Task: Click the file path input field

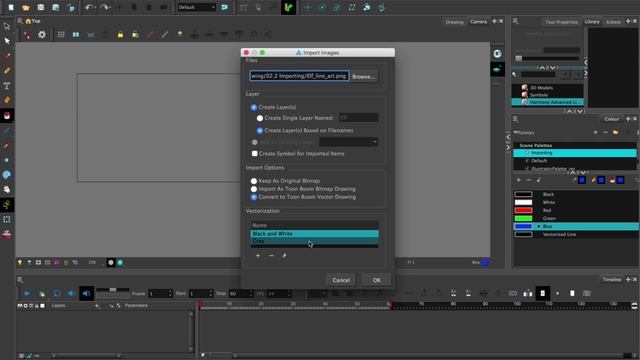Action: pyautogui.click(x=299, y=76)
